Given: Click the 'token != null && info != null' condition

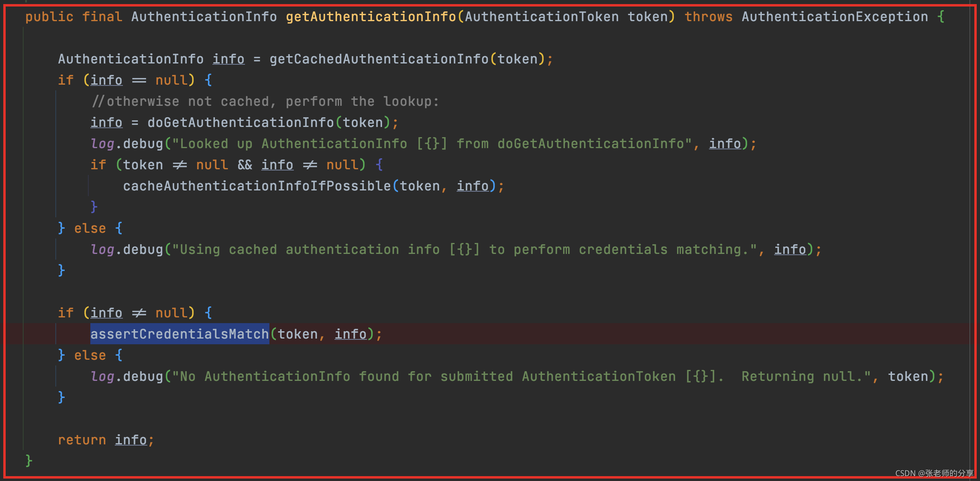Looking at the screenshot, I should (x=241, y=165).
